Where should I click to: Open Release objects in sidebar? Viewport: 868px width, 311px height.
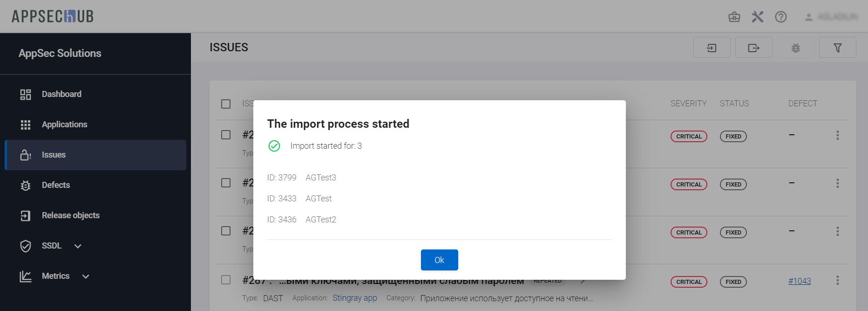pos(70,215)
